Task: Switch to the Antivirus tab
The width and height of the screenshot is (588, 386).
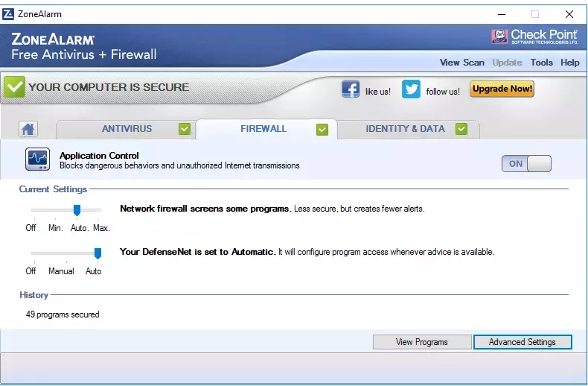Action: pyautogui.click(x=127, y=129)
